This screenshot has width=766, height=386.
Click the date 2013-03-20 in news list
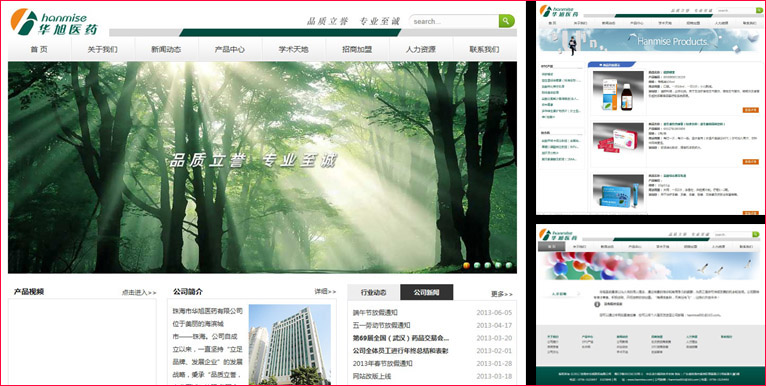point(494,338)
